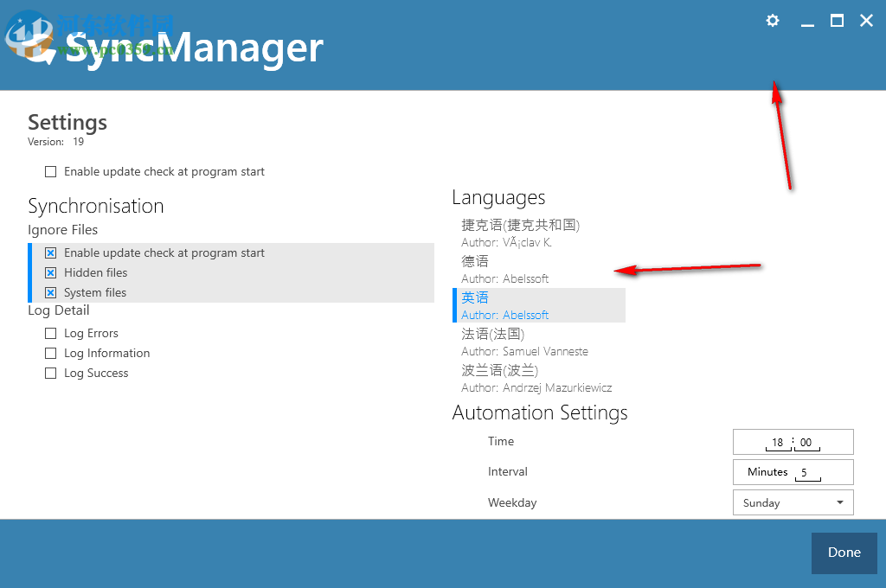Check the Log Information option
This screenshot has height=588, width=886.
[50, 353]
